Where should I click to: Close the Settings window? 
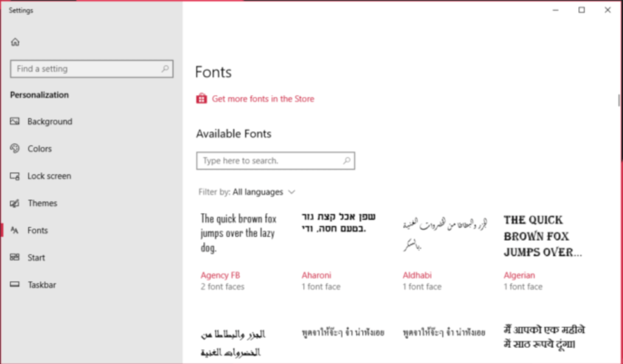coord(608,10)
